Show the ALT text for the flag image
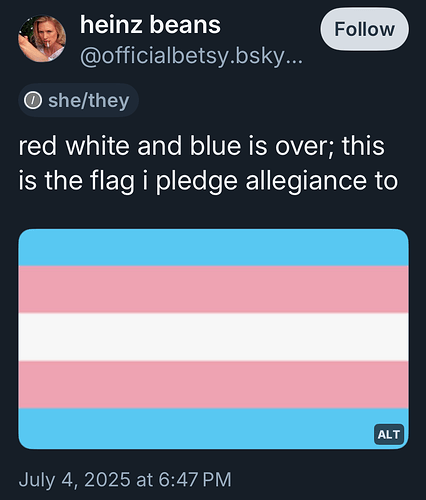 pyautogui.click(x=389, y=434)
